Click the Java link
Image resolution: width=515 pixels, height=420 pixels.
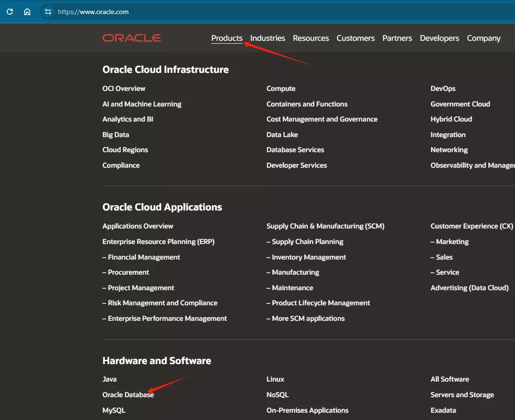109,379
